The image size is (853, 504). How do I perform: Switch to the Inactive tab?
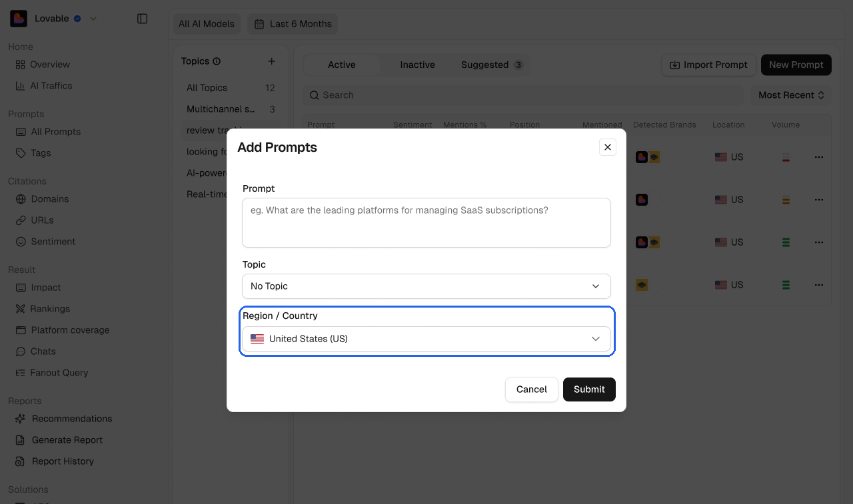[x=417, y=65]
